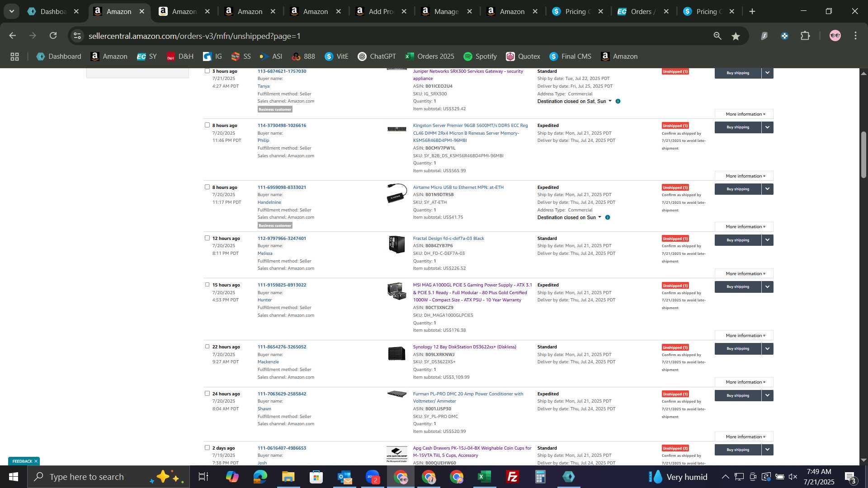This screenshot has width=868, height=488.
Task: Expand Buy shipping options for Fractal Design order
Action: [x=767, y=240]
